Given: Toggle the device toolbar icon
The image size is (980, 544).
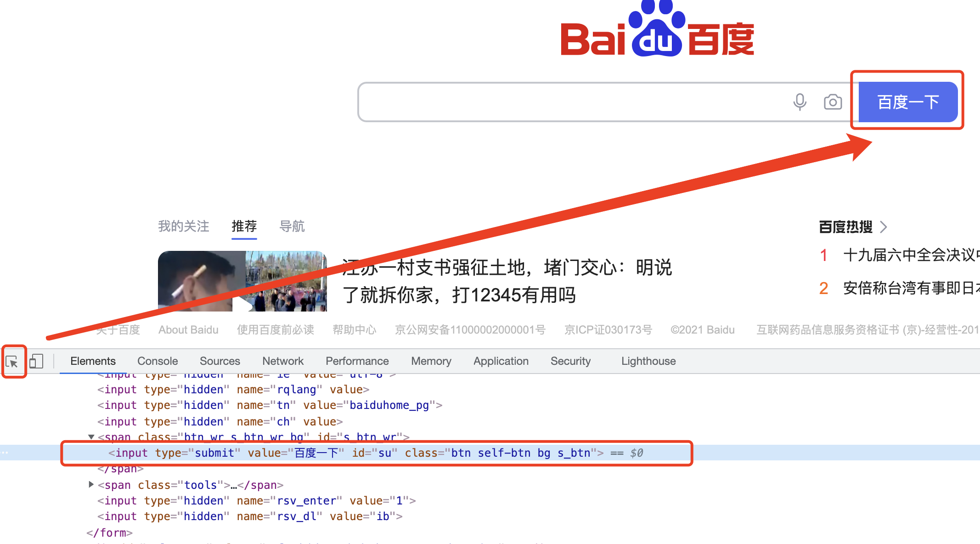Looking at the screenshot, I should pyautogui.click(x=36, y=361).
